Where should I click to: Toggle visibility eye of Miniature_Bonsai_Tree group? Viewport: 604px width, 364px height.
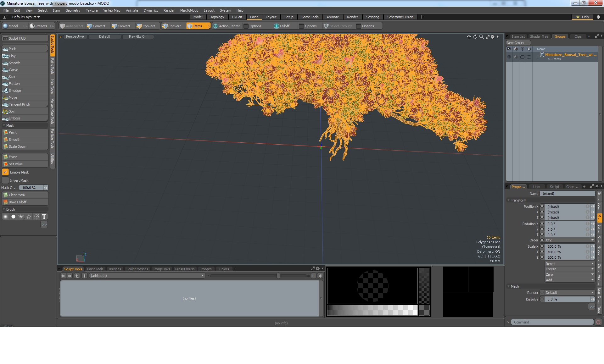[509, 57]
